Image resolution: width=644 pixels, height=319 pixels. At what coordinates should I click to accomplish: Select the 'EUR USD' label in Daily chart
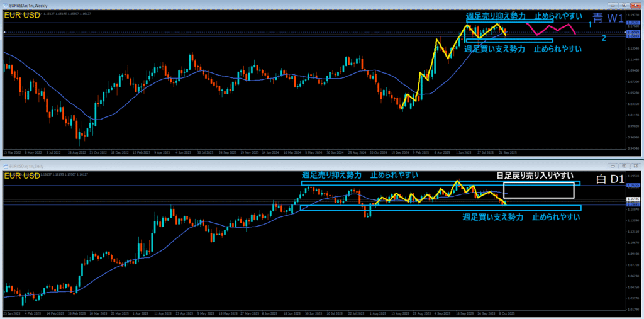22,176
